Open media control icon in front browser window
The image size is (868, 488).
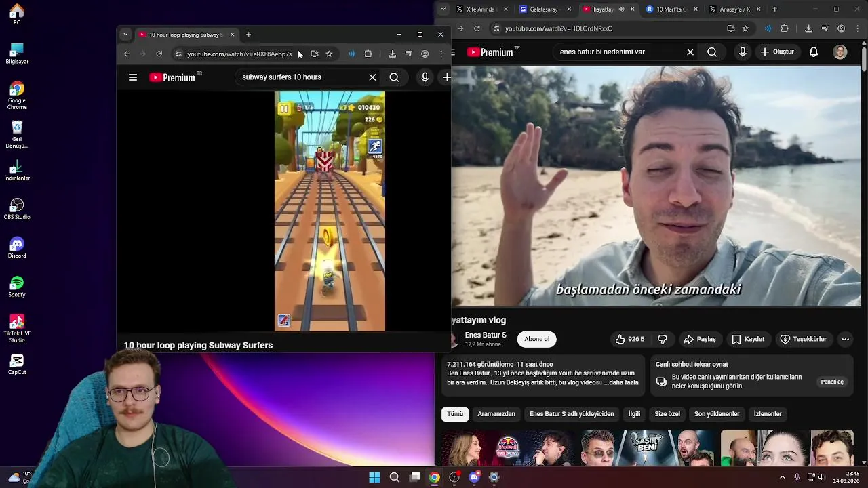click(x=408, y=54)
